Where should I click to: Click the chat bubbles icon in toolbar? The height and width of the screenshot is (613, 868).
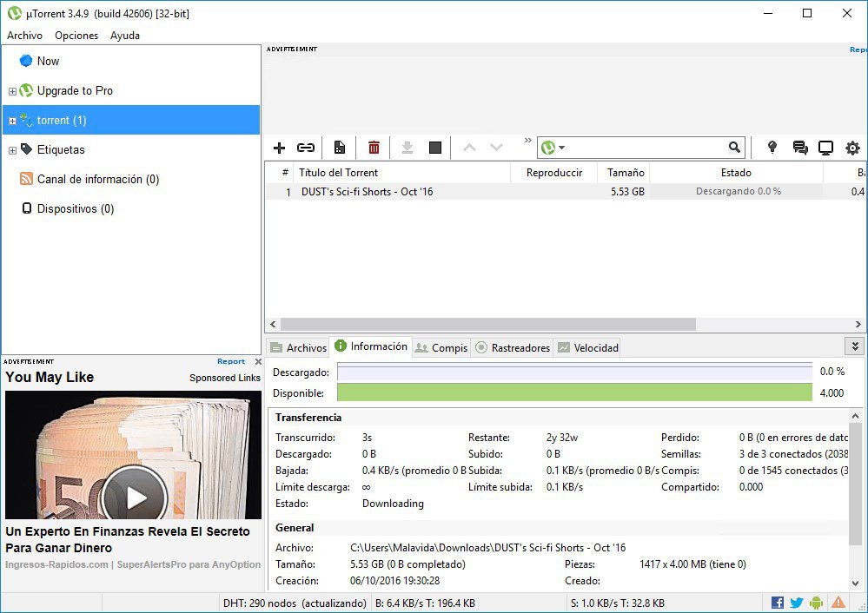[800, 148]
